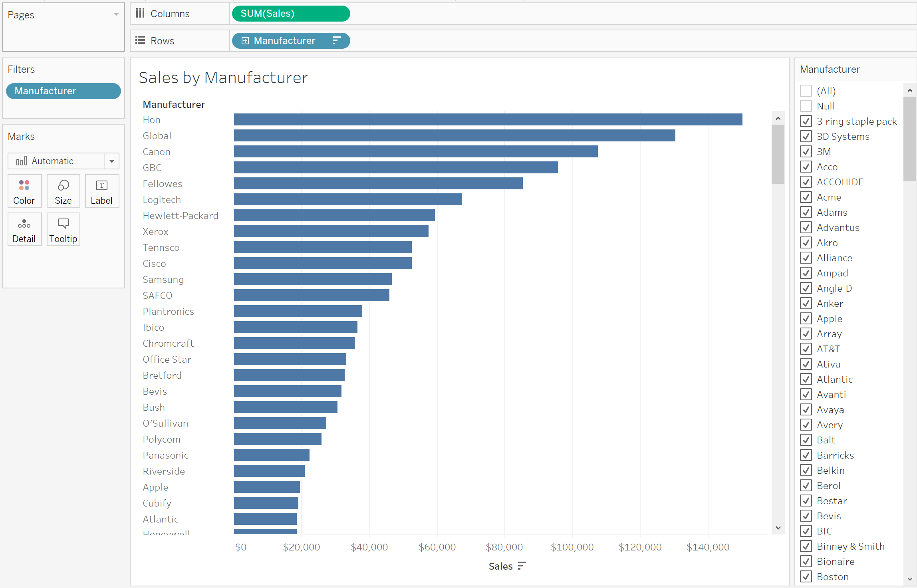Open the Automatic mark type dropdown
The image size is (917, 588).
tap(64, 161)
